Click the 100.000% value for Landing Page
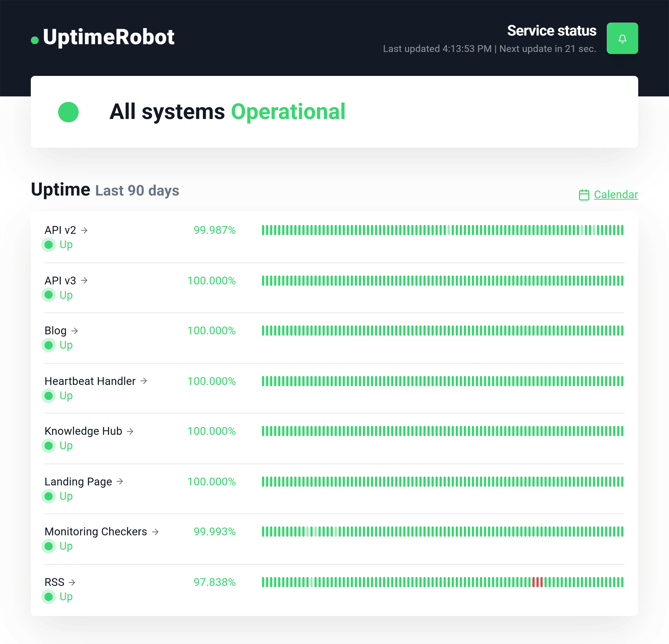 point(212,481)
